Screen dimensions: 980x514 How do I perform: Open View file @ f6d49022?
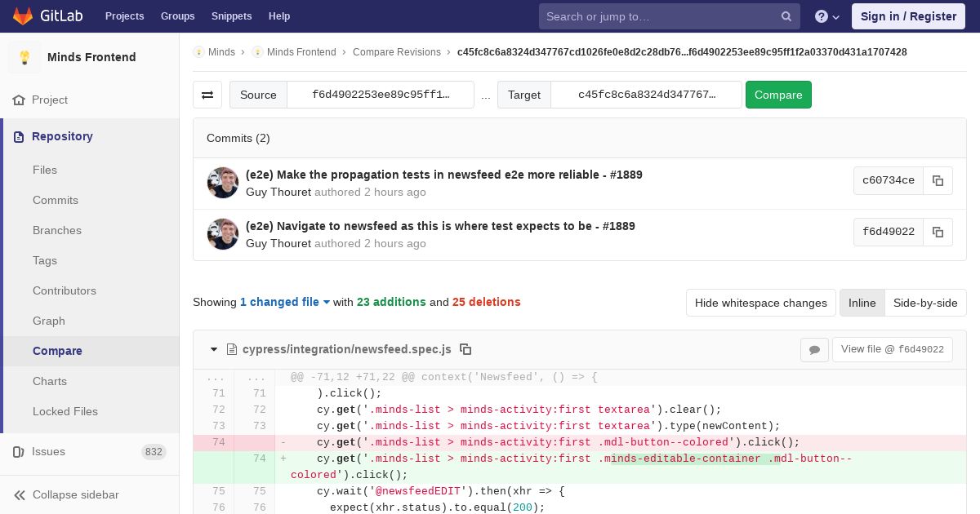coord(892,349)
